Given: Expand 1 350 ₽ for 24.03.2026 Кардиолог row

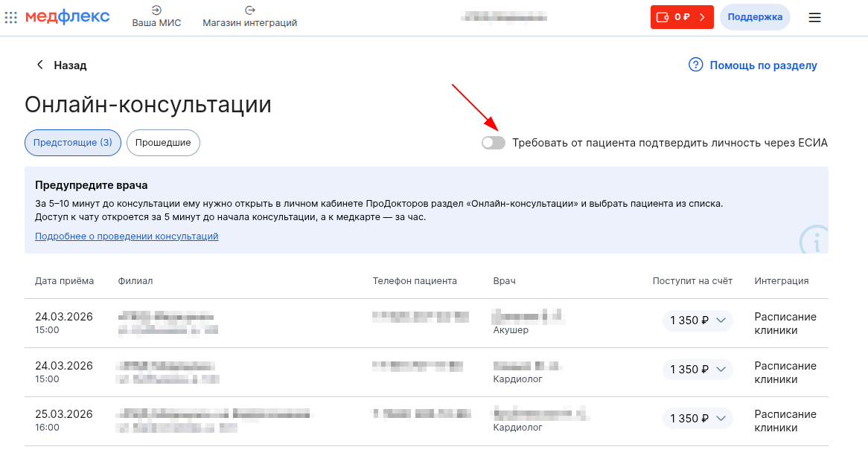Looking at the screenshot, I should (698, 370).
